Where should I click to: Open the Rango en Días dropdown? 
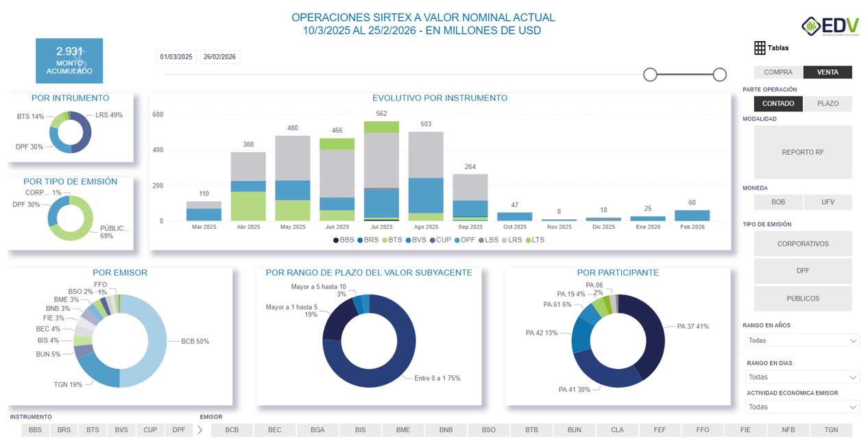pyautogui.click(x=801, y=377)
